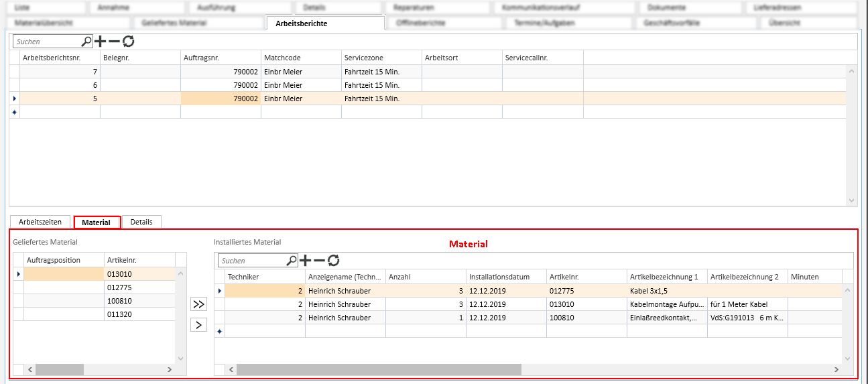The image size is (868, 384).
Task: Transfer the selected delivered material with the > button
Action: [199, 325]
